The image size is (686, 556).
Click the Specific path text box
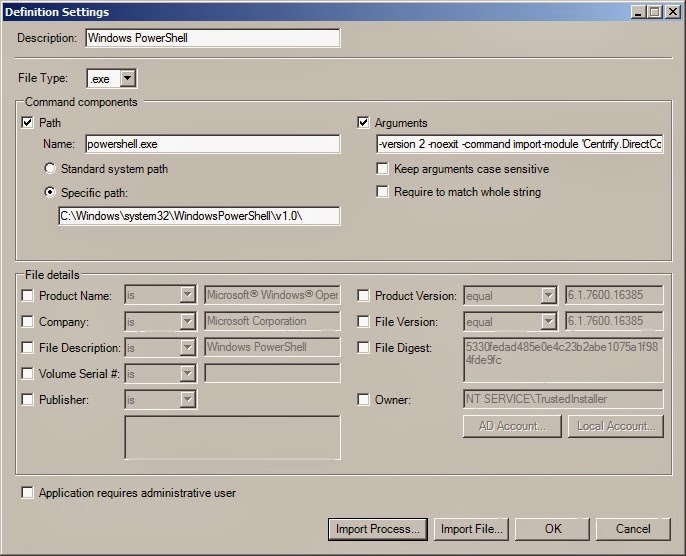click(199, 216)
